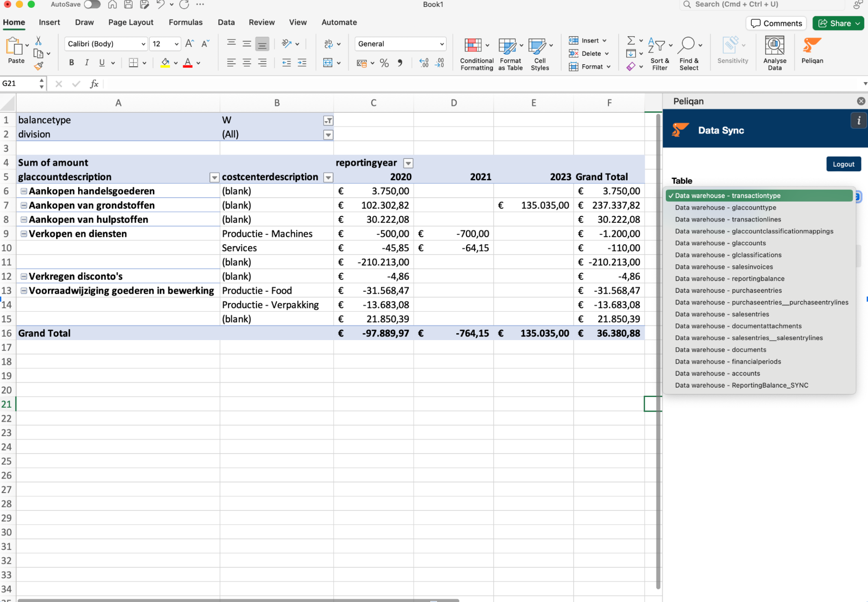Click the info icon in Data Sync header
The width and height of the screenshot is (868, 602).
point(859,120)
